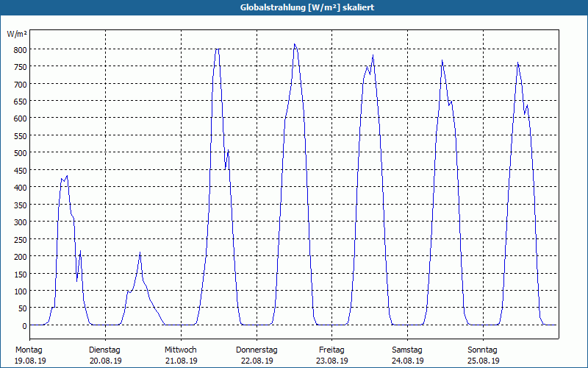This screenshot has width=588, height=368.
Task: Click the 'Montag' day label
Action: tap(29, 350)
